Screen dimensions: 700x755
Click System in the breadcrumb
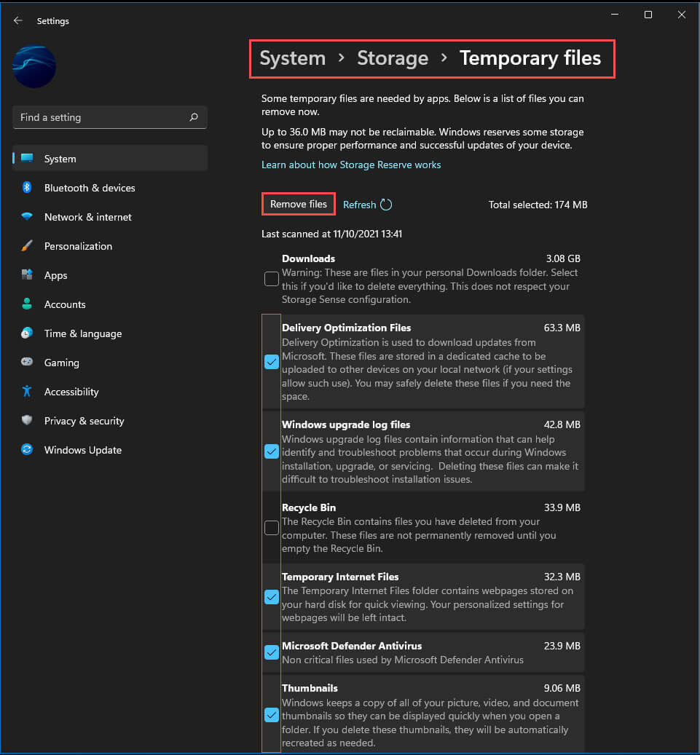[x=292, y=58]
